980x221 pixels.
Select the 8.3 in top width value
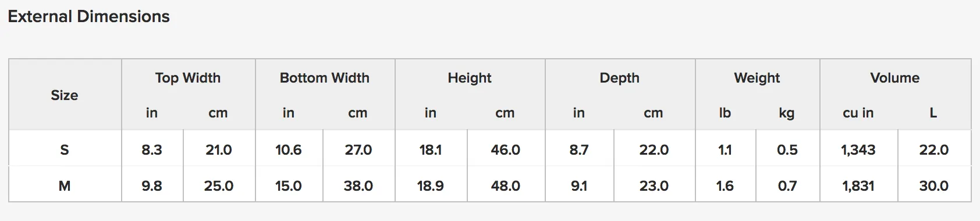(x=152, y=150)
